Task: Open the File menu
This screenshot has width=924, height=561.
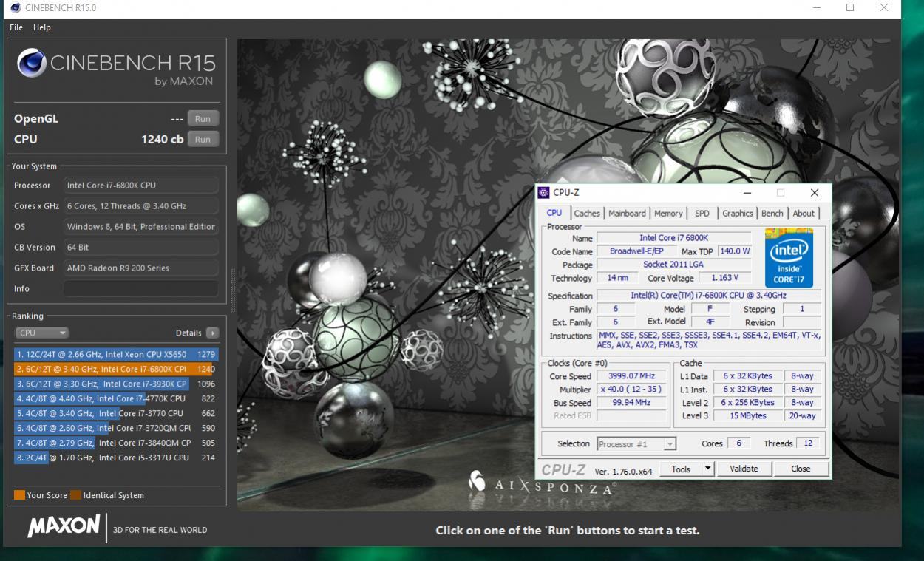Action: click(x=16, y=27)
